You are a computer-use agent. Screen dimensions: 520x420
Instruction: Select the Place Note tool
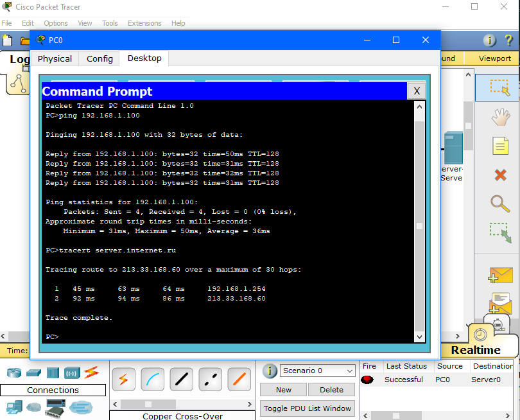pos(500,146)
